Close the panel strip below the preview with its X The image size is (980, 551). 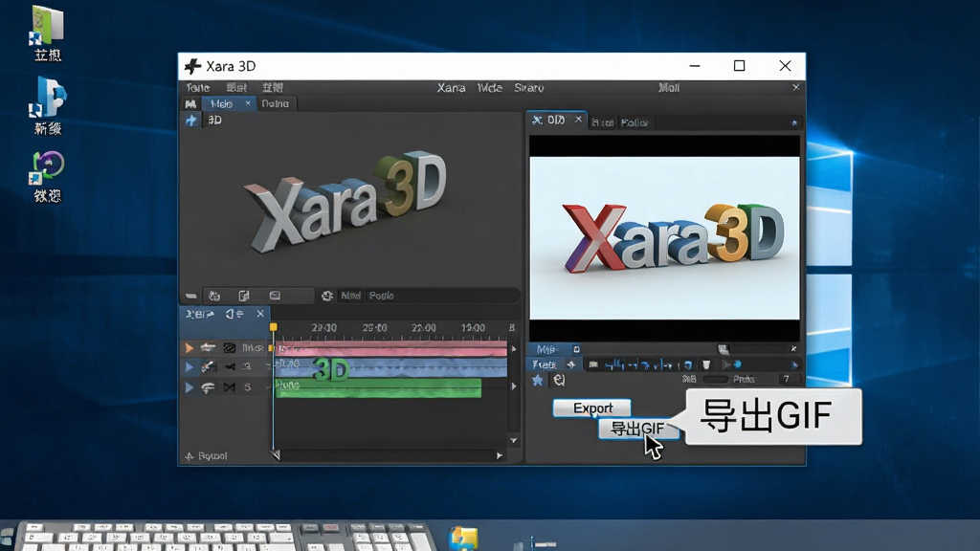pyautogui.click(x=793, y=348)
